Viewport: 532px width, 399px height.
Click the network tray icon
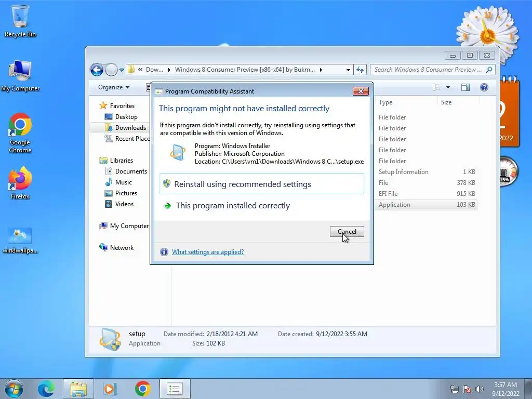coord(454,389)
